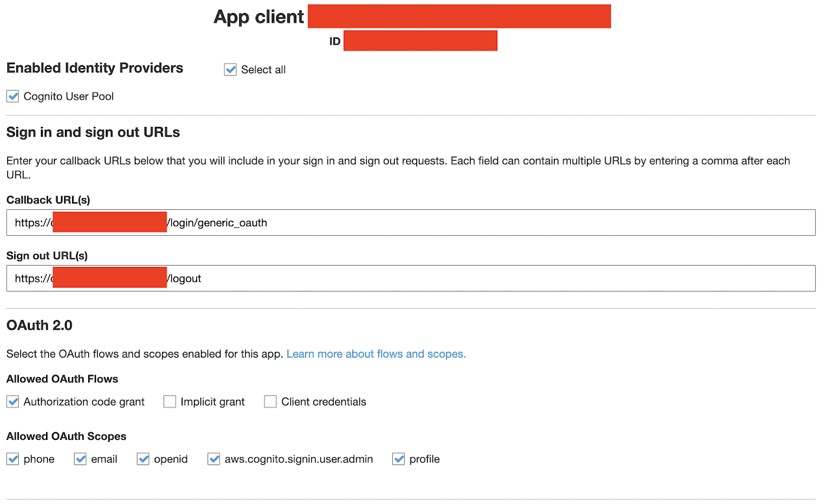Click the Allowed OAuth Scopes label

(x=66, y=436)
